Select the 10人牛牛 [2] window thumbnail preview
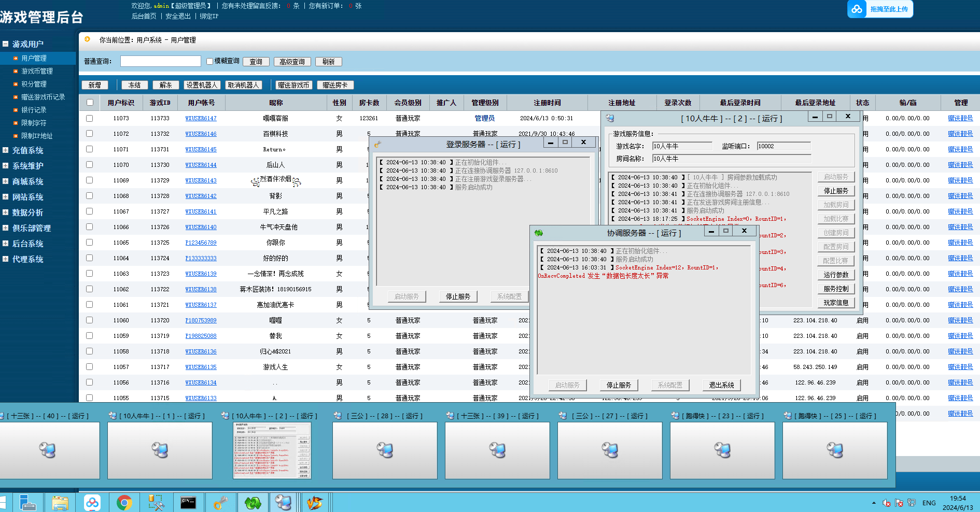Viewport: 980px width, 512px height. point(272,450)
